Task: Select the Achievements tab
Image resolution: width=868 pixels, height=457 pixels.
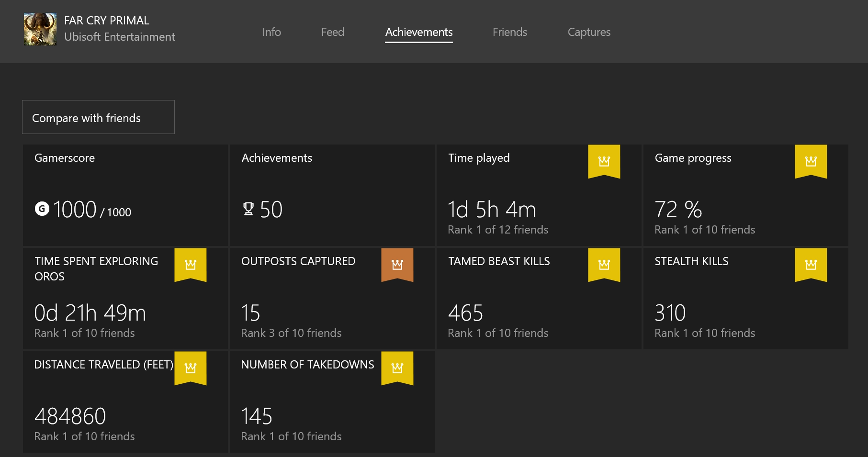Action: (419, 32)
